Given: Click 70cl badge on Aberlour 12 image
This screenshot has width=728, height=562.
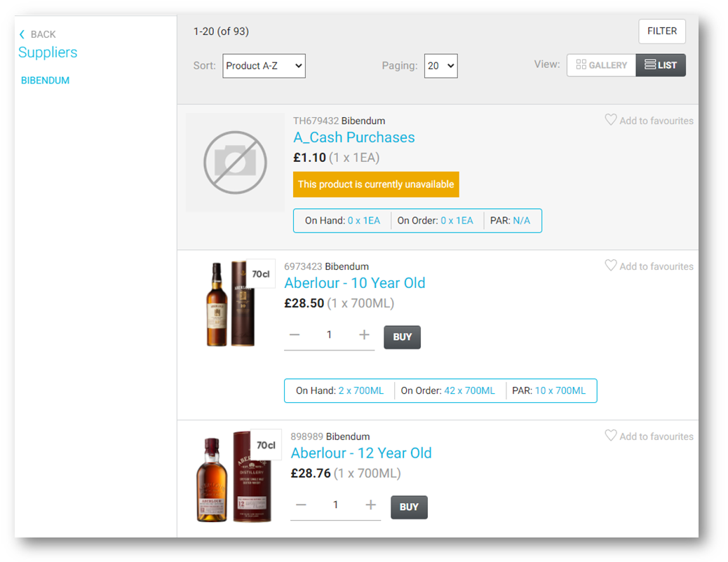Looking at the screenshot, I should tap(266, 445).
